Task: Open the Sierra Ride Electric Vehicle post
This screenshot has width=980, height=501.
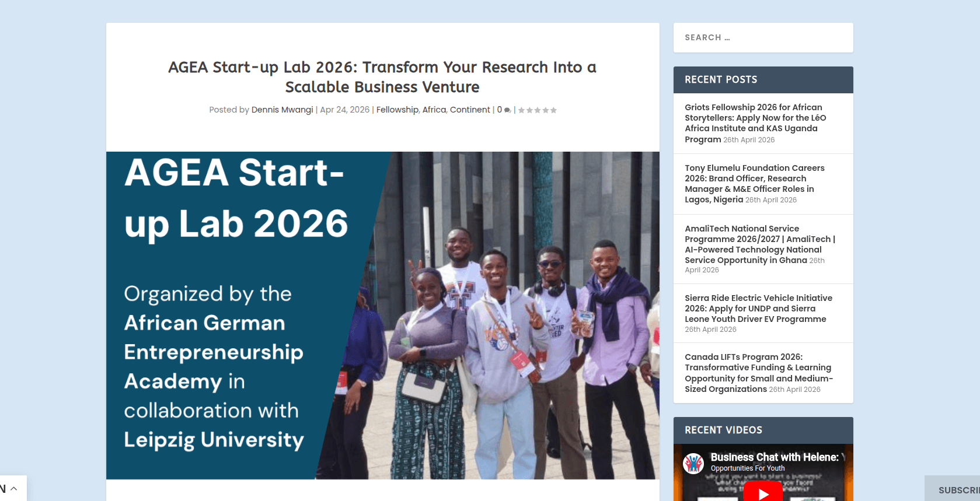Action: coord(758,308)
